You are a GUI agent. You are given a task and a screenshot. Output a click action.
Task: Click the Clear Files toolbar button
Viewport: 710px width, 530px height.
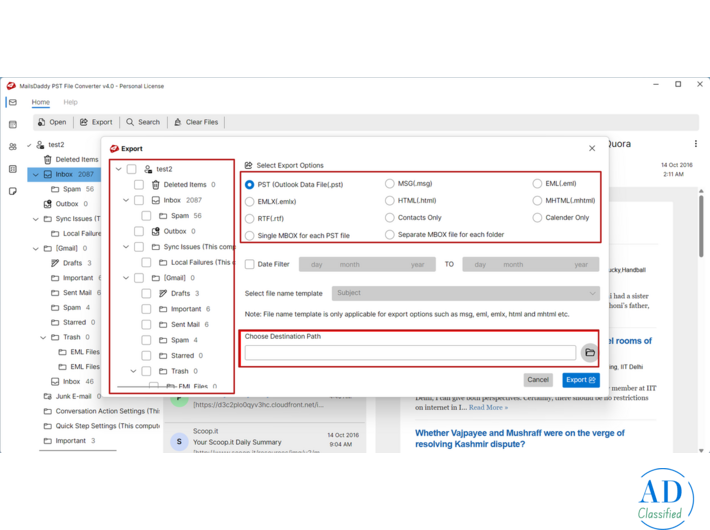(196, 122)
